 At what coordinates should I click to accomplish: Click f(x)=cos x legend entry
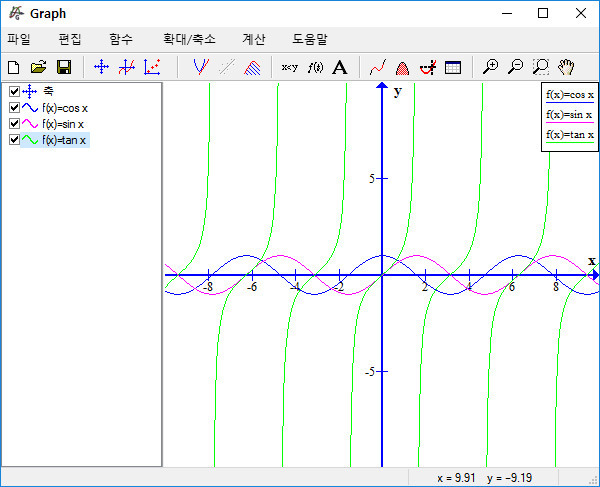570,95
